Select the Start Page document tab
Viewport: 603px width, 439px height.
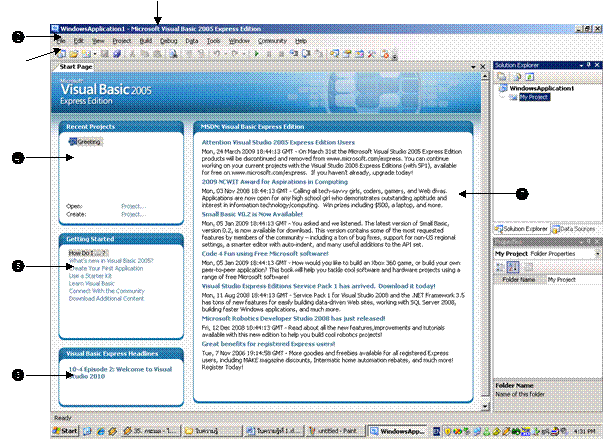pyautogui.click(x=75, y=67)
